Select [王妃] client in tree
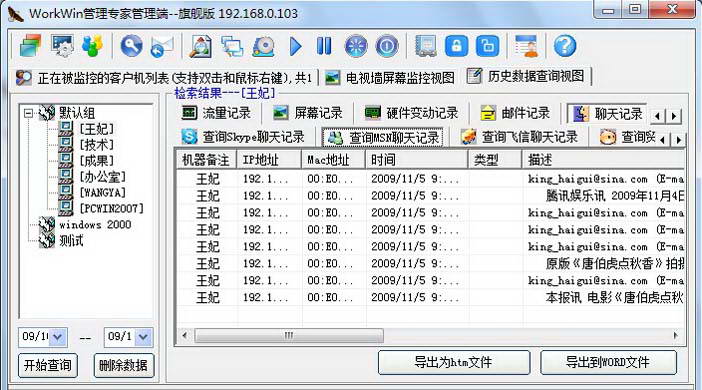This screenshot has width=702, height=390. click(96, 129)
